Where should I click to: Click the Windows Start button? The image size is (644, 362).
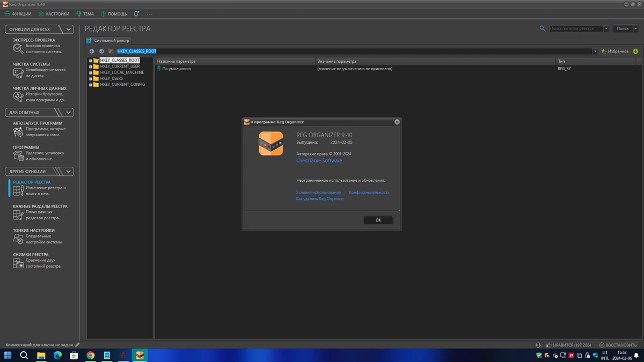8,355
